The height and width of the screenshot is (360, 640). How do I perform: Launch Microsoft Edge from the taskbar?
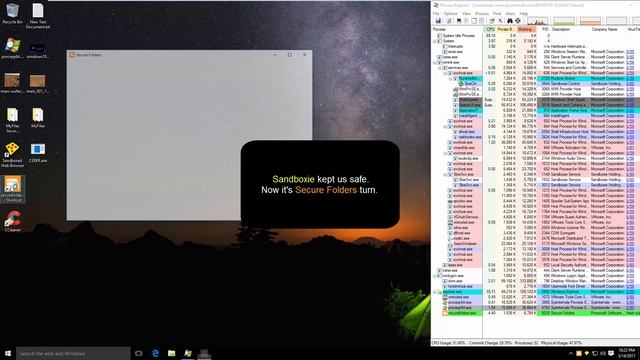(155, 353)
